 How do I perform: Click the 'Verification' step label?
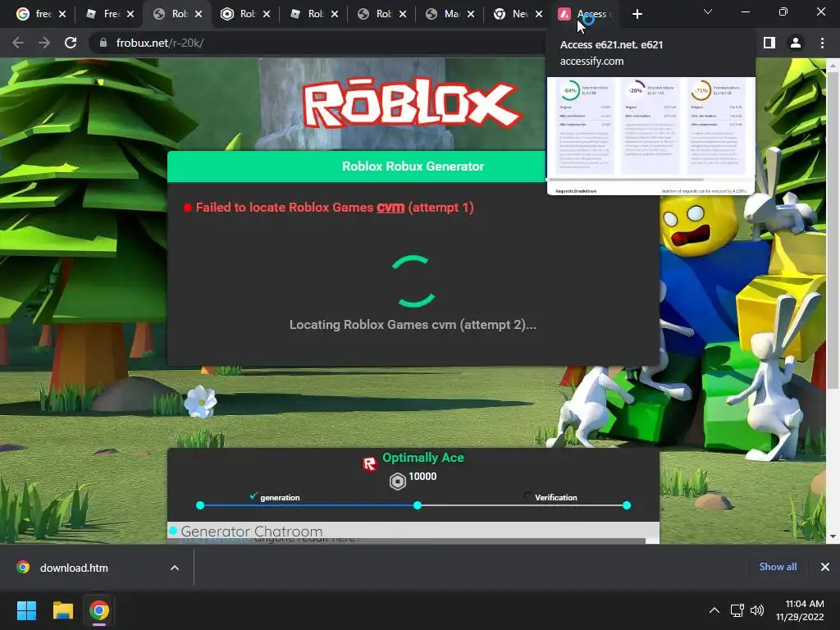pyautogui.click(x=556, y=498)
